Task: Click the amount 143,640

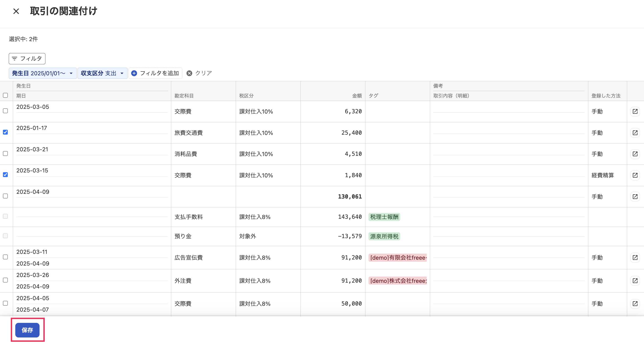Action: pos(350,217)
